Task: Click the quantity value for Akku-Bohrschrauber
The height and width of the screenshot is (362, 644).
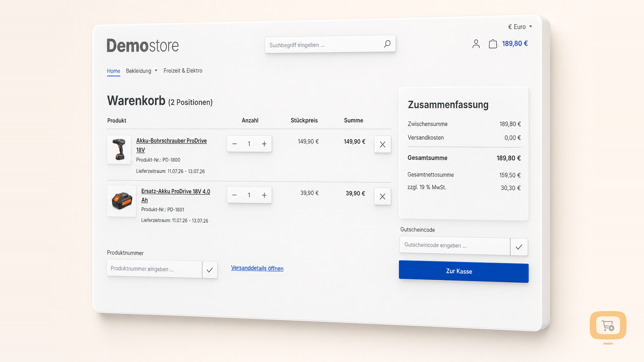Action: 249,144
